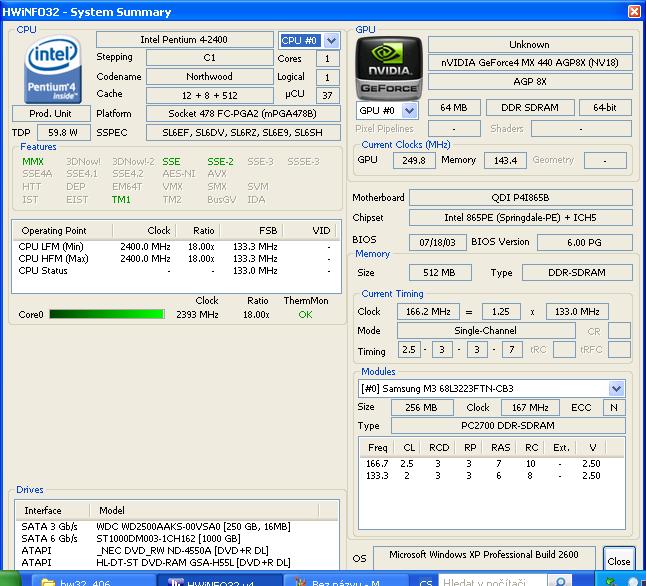Click the 166.7 frequency timing row
Viewport: 646px width, 586px height.
[492, 464]
